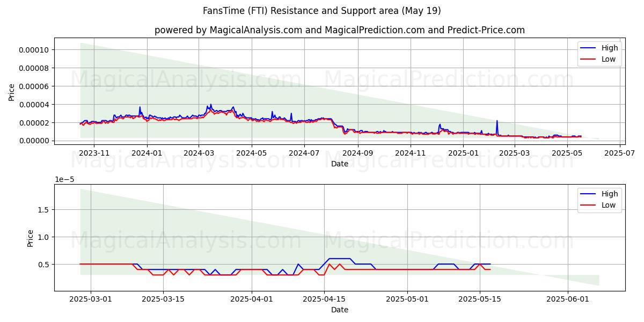Click the 'Date' x-axis label under the top chart

click(339, 164)
